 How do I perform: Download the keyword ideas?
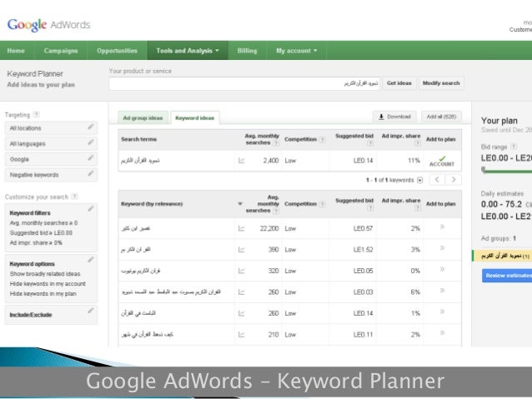394,117
